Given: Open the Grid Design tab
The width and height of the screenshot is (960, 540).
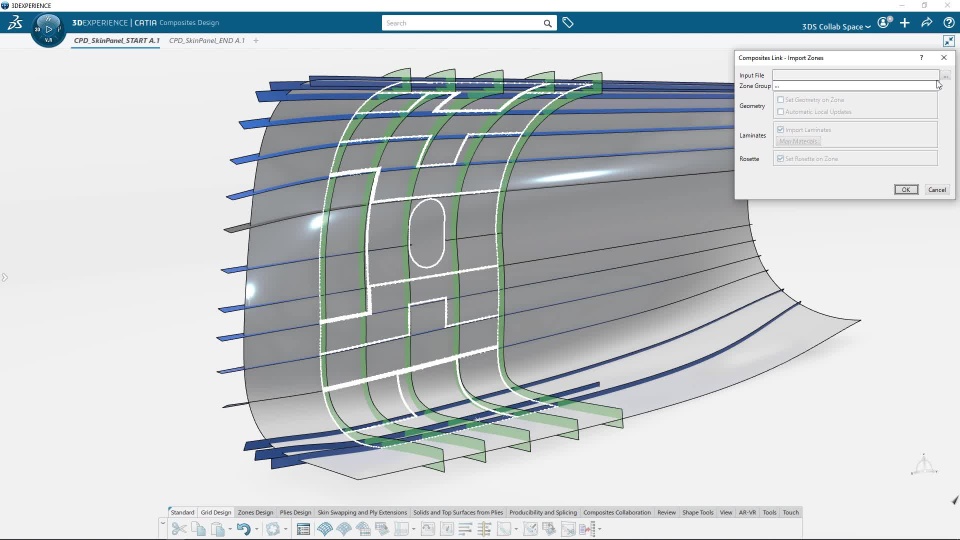Looking at the screenshot, I should [216, 512].
